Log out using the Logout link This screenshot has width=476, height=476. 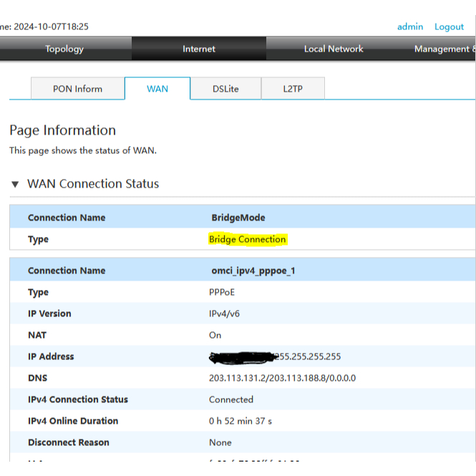tap(449, 26)
